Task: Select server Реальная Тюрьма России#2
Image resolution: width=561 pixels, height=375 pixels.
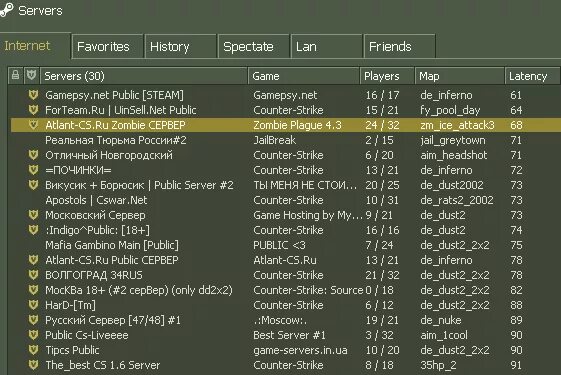Action: pyautogui.click(x=116, y=140)
